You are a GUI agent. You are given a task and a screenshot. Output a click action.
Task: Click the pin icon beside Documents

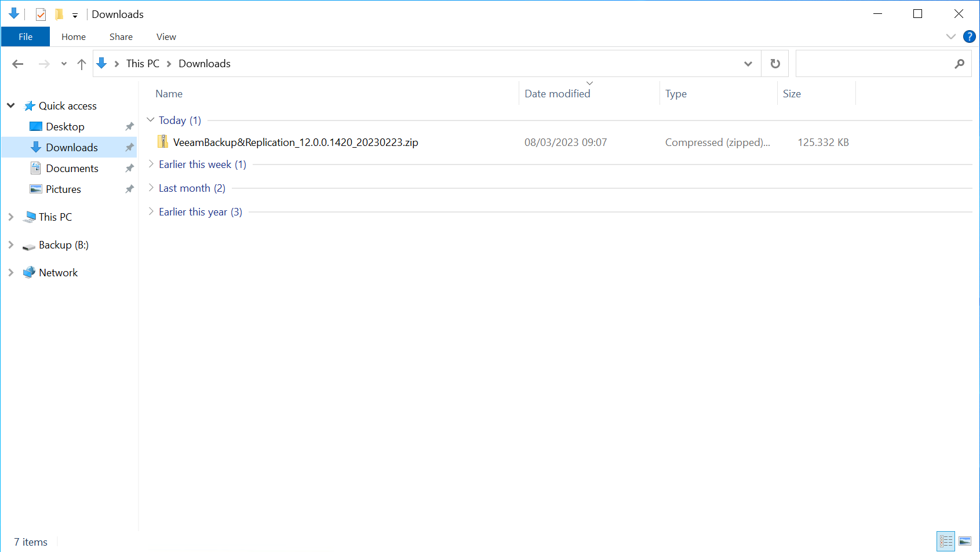[129, 169]
